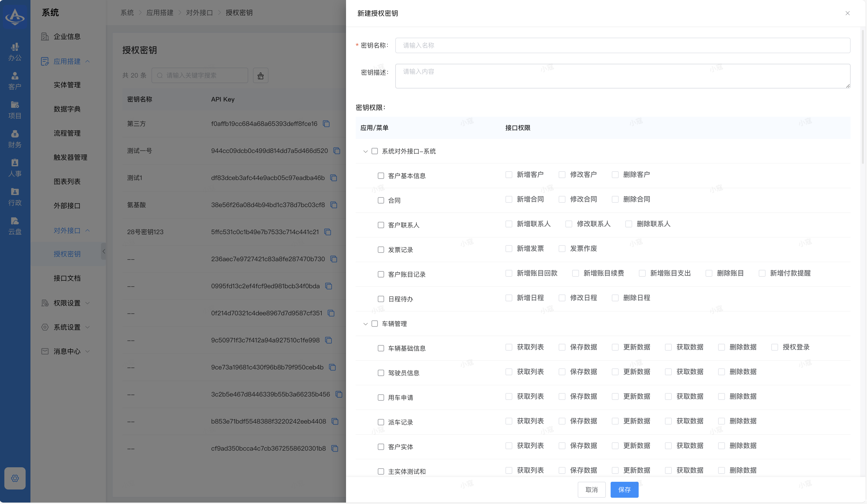Open the 办公 module in left rail

[x=15, y=52]
